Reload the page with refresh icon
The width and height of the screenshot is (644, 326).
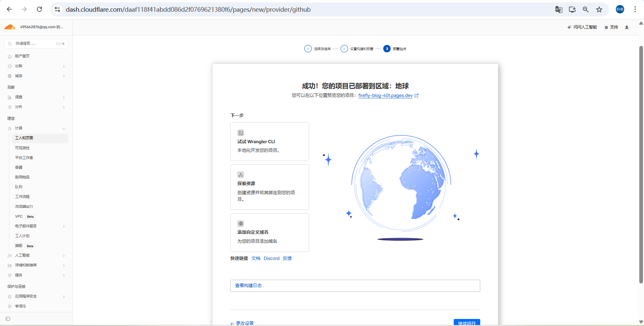39,9
